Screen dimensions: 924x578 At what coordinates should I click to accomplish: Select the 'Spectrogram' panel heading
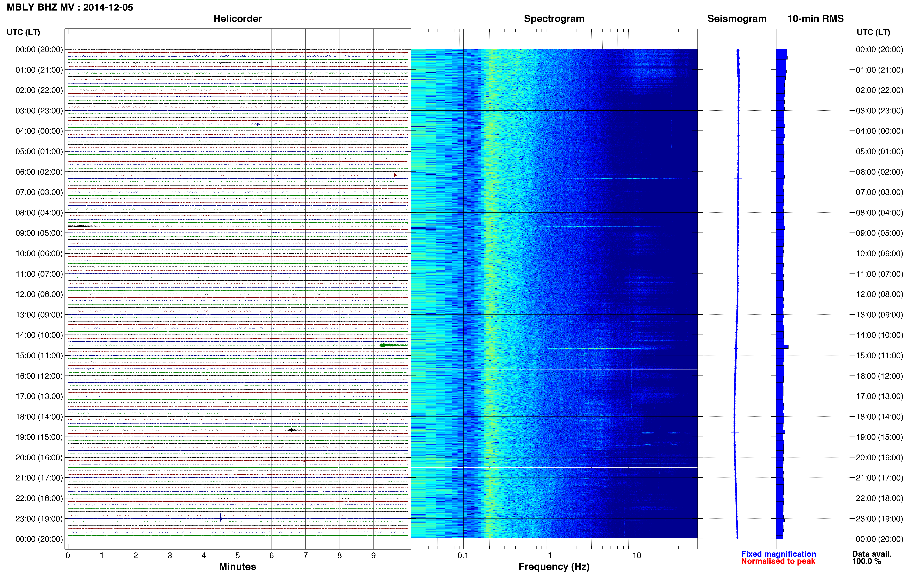pos(554,19)
